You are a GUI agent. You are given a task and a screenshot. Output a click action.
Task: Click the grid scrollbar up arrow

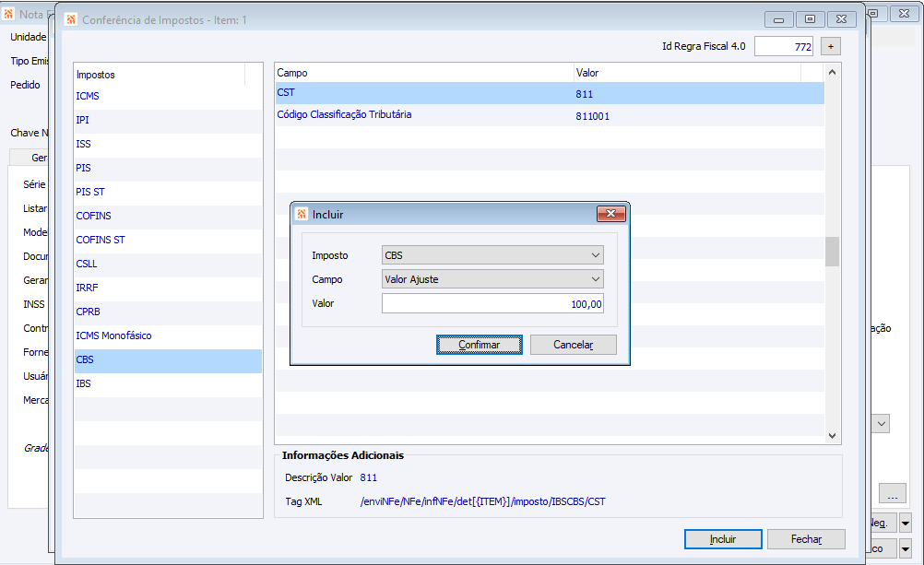click(832, 72)
